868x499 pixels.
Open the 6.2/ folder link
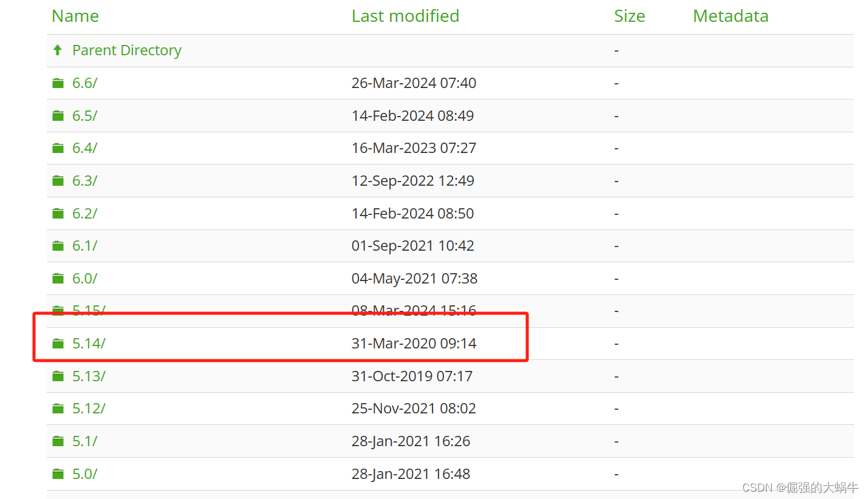point(84,214)
